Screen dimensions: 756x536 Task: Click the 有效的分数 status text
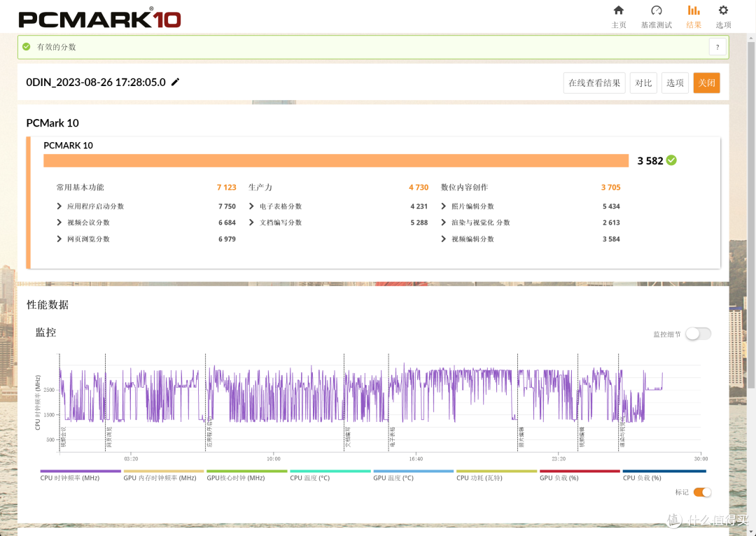tap(57, 47)
